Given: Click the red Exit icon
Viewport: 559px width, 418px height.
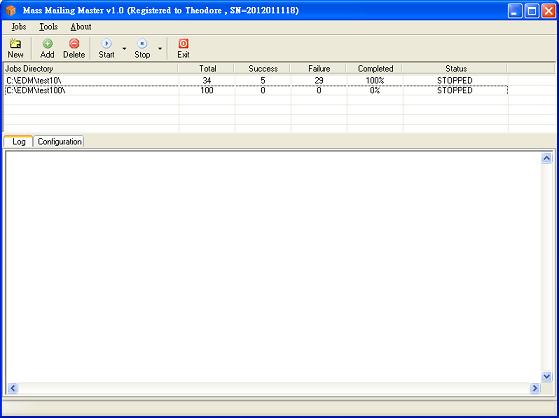Looking at the screenshot, I should (x=183, y=44).
